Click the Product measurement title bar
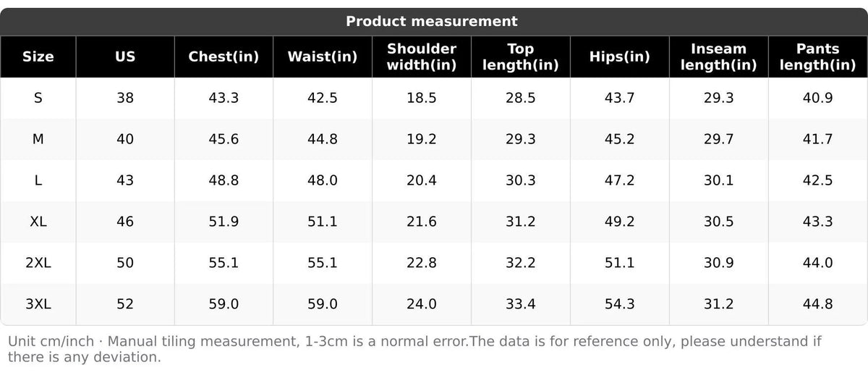868x373 pixels. [x=432, y=21]
